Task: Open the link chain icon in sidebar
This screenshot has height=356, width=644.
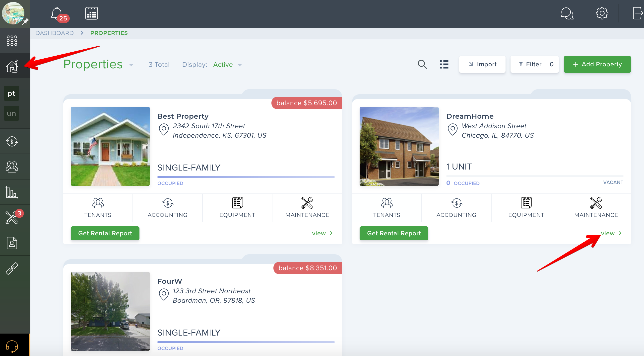Action: (x=12, y=269)
